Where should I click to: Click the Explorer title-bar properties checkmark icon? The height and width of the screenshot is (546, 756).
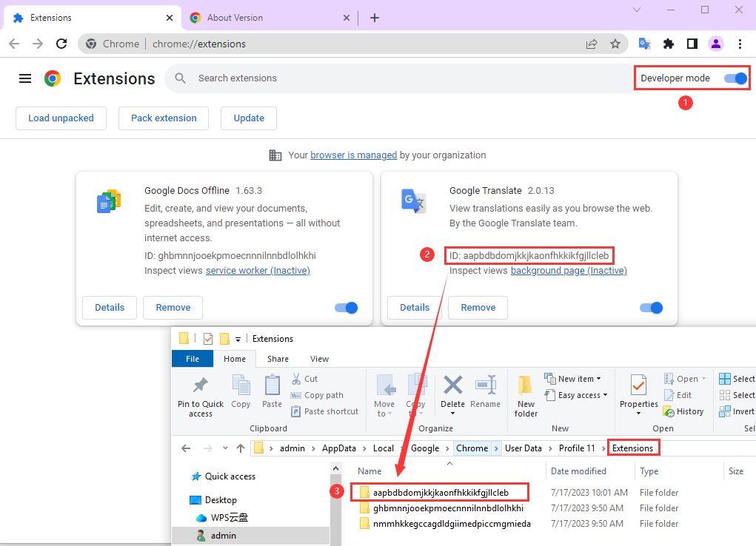[x=208, y=339]
